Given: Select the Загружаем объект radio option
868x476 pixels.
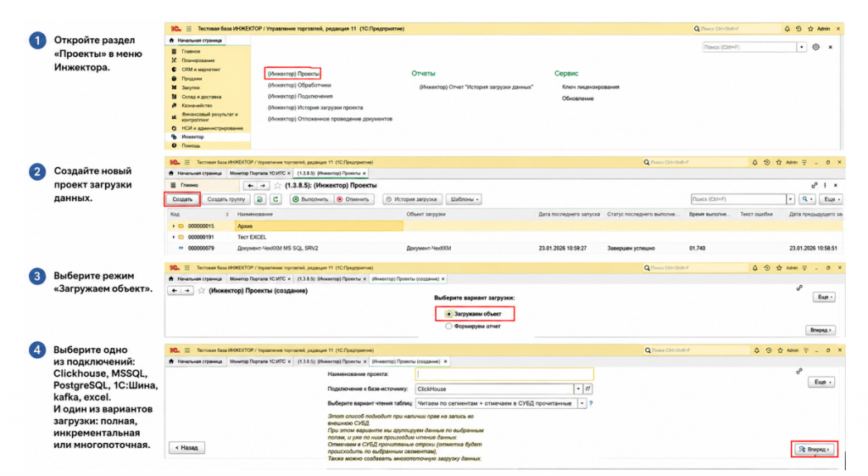Looking at the screenshot, I should 474,314.
